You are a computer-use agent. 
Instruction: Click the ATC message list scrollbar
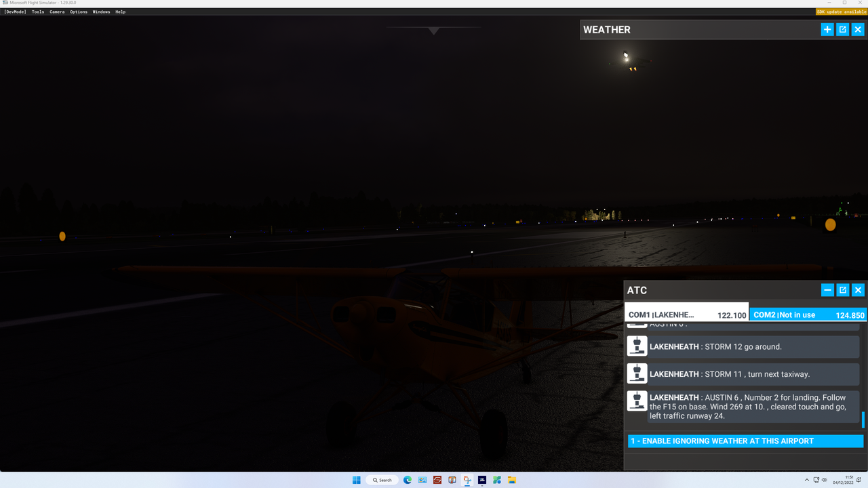coord(863,420)
